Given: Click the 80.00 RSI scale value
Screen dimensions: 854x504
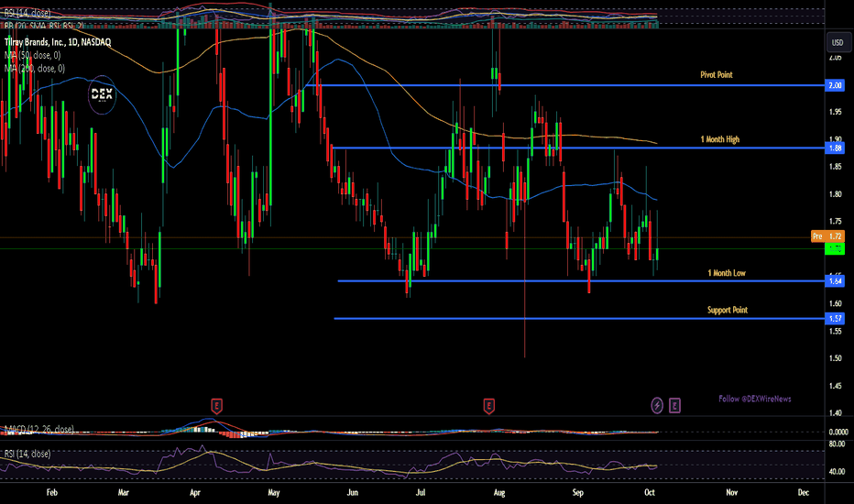Looking at the screenshot, I should [838, 444].
